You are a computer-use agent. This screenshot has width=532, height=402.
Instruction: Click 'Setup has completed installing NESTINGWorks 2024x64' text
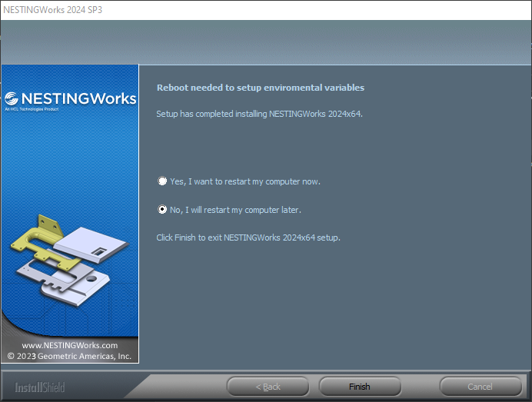tap(260, 114)
